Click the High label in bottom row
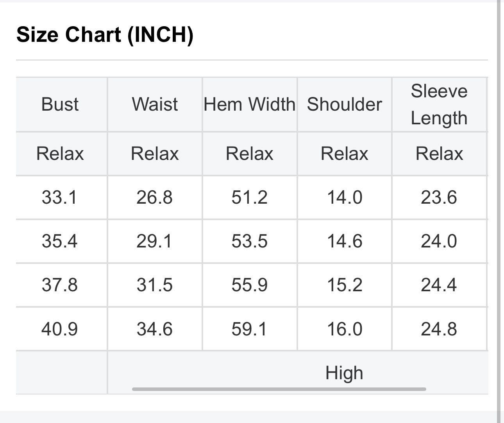This screenshot has width=504, height=423. [344, 373]
